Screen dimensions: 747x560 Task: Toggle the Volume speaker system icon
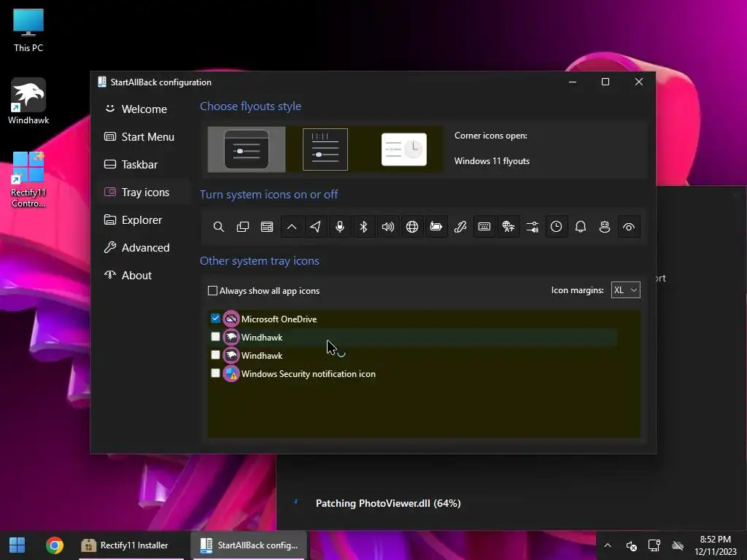click(x=388, y=227)
